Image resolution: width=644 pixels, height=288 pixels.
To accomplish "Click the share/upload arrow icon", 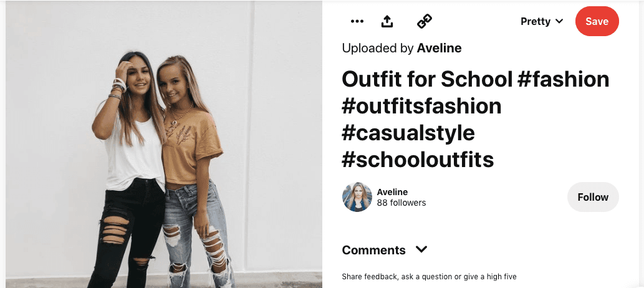I will (x=387, y=21).
